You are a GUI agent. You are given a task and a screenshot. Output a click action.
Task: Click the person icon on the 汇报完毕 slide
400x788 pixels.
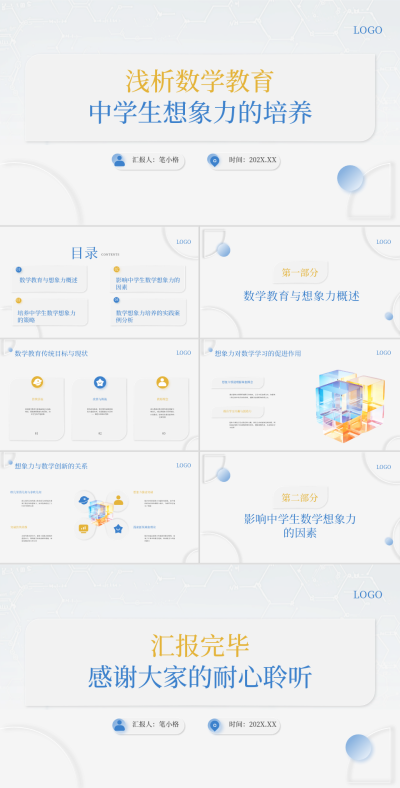click(x=119, y=725)
